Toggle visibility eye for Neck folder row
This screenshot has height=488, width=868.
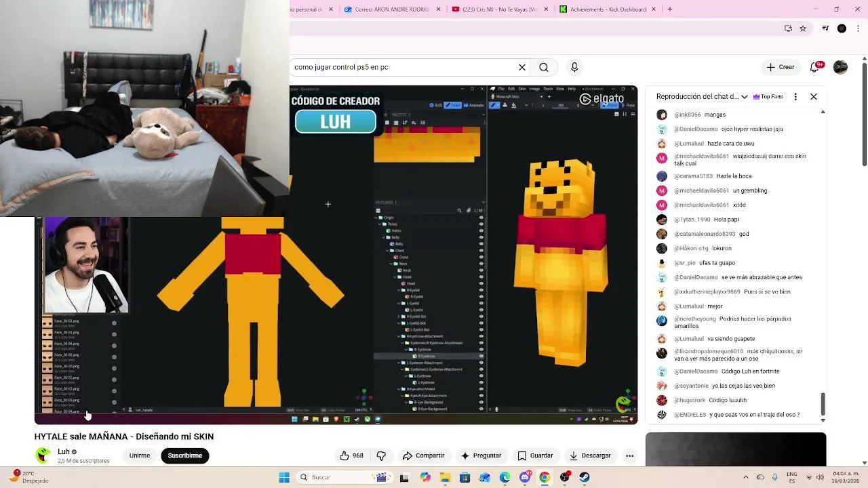coord(481,264)
